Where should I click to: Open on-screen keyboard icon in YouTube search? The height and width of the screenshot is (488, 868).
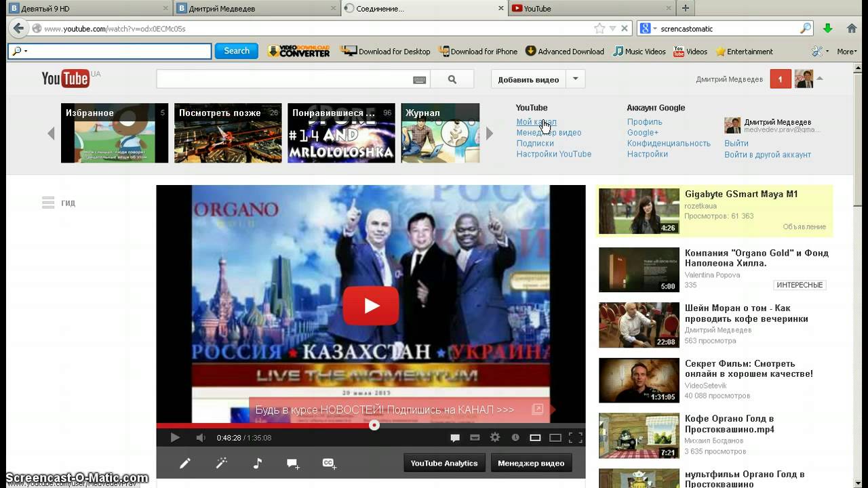click(419, 79)
